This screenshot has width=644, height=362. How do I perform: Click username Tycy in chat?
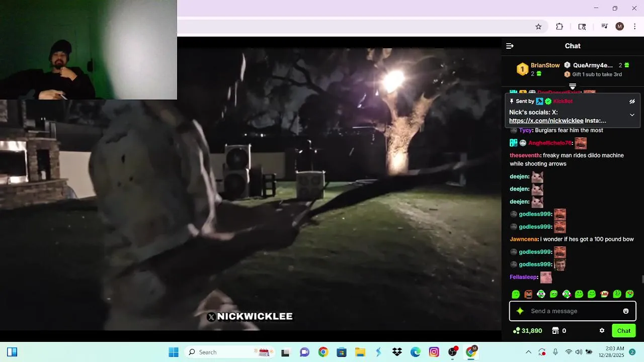[525, 130]
